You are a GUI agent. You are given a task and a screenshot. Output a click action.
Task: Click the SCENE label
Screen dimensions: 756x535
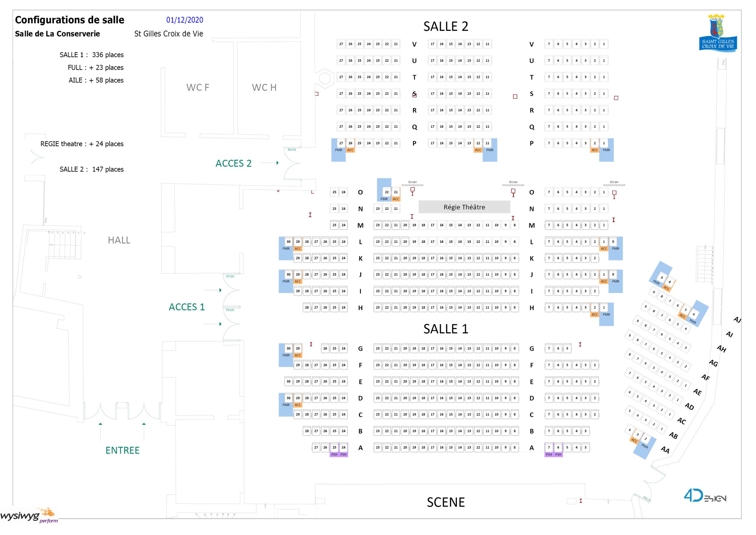pos(446,502)
